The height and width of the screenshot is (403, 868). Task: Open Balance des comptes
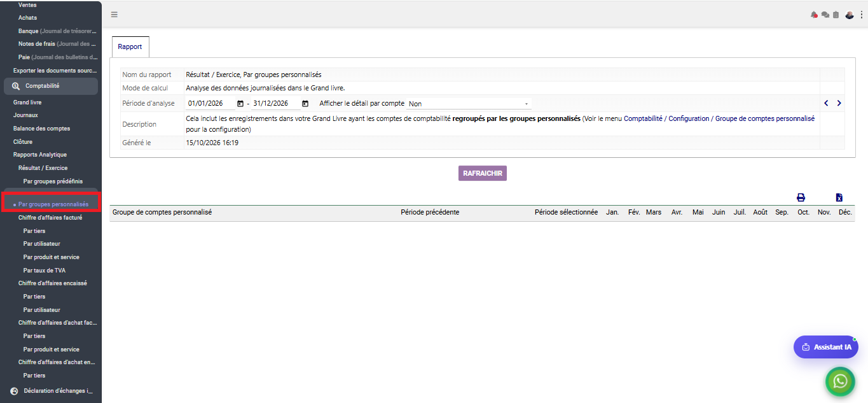pos(42,129)
